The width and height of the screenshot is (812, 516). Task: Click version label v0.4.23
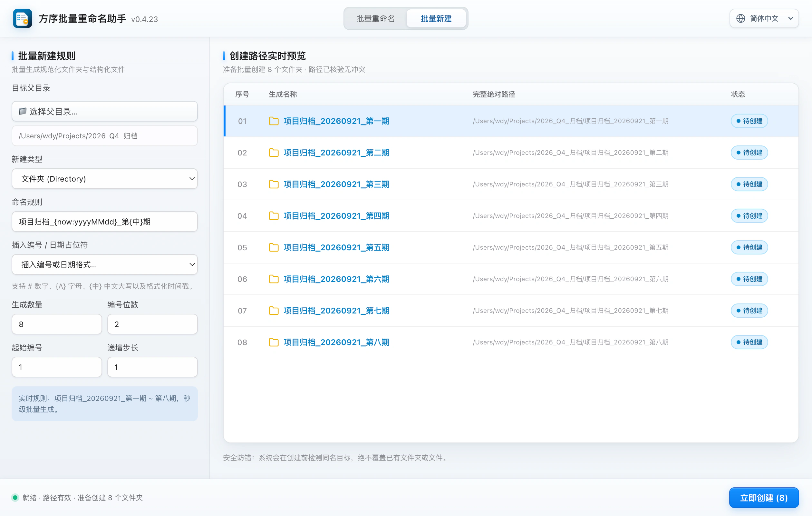144,19
